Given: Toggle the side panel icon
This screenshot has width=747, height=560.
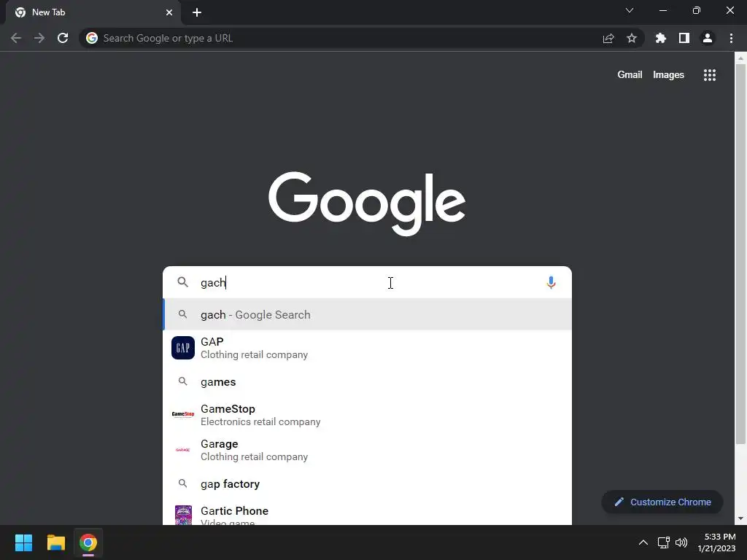Looking at the screenshot, I should tap(684, 38).
